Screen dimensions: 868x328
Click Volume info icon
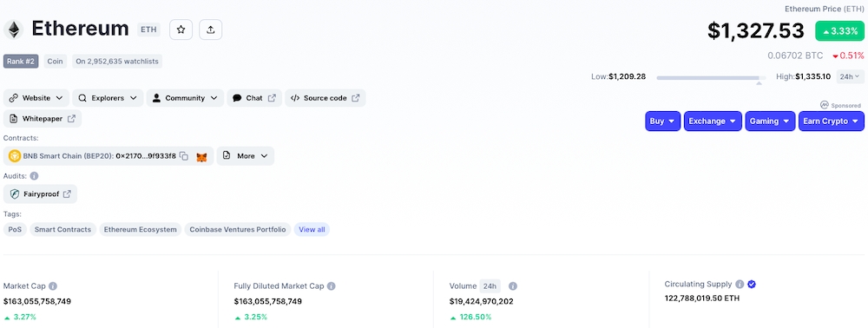click(x=513, y=286)
